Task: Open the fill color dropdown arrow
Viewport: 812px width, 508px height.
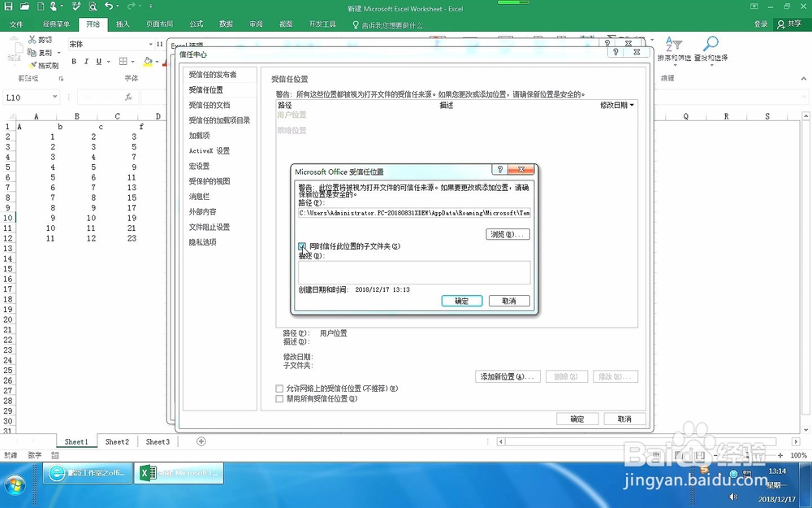Action: [157, 62]
